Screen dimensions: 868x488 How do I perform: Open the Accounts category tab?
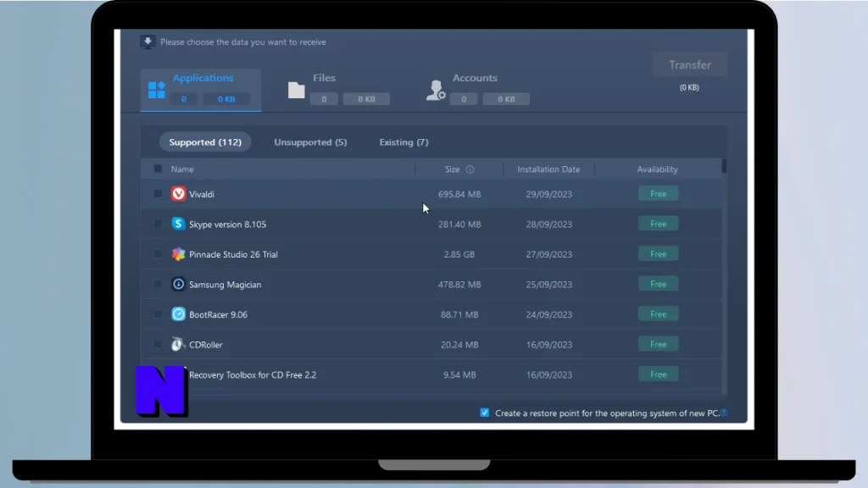(477, 89)
